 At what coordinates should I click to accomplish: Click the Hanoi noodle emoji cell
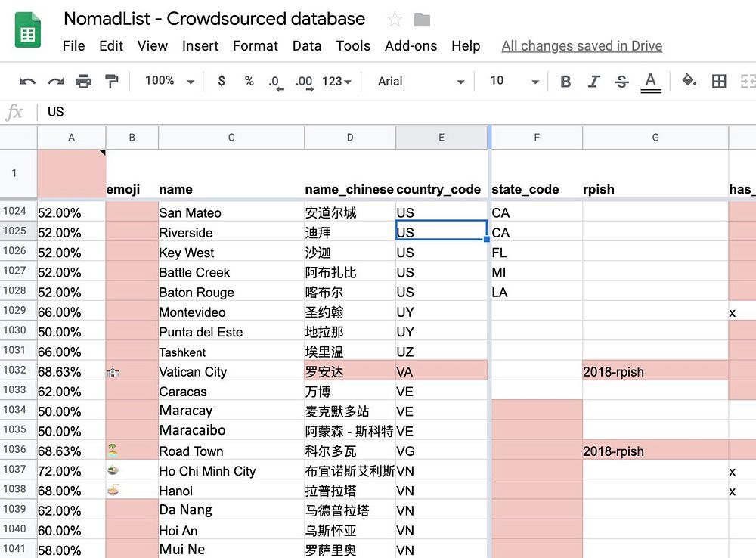[x=132, y=490]
